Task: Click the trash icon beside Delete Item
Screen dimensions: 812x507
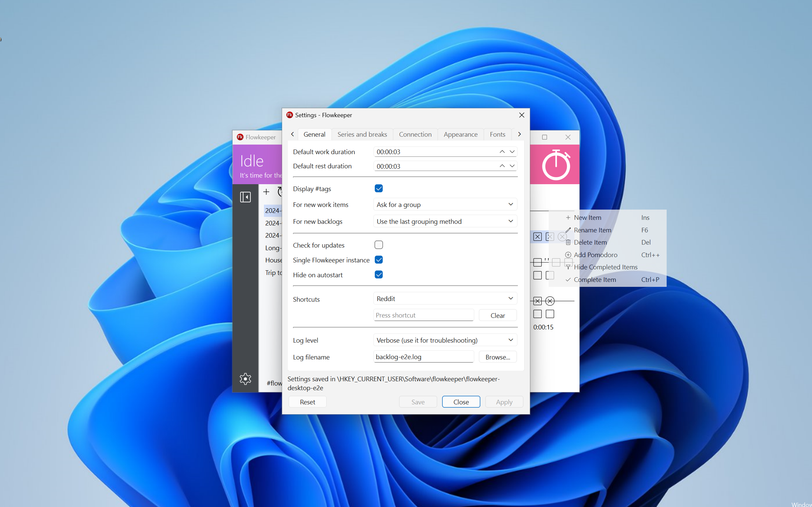Action: (x=568, y=242)
